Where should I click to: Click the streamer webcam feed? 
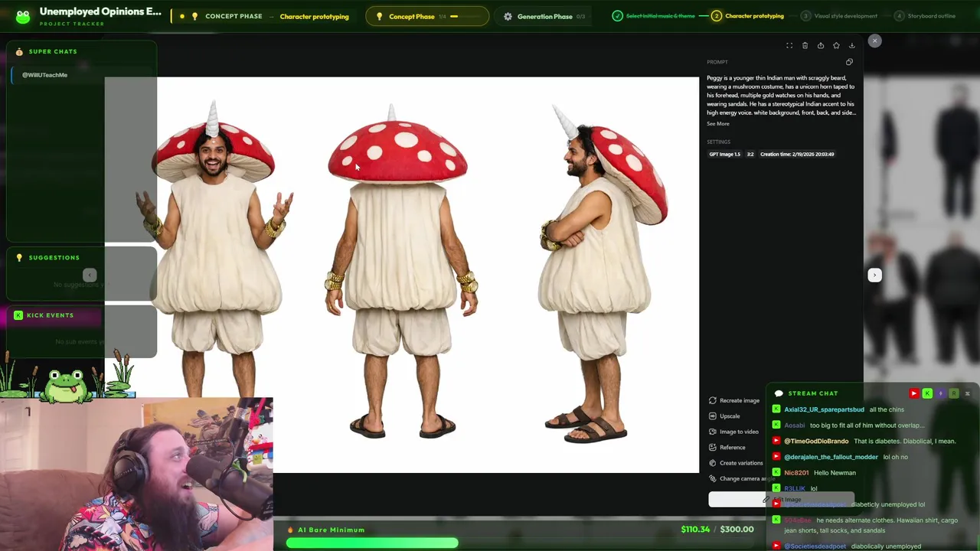coord(136,474)
